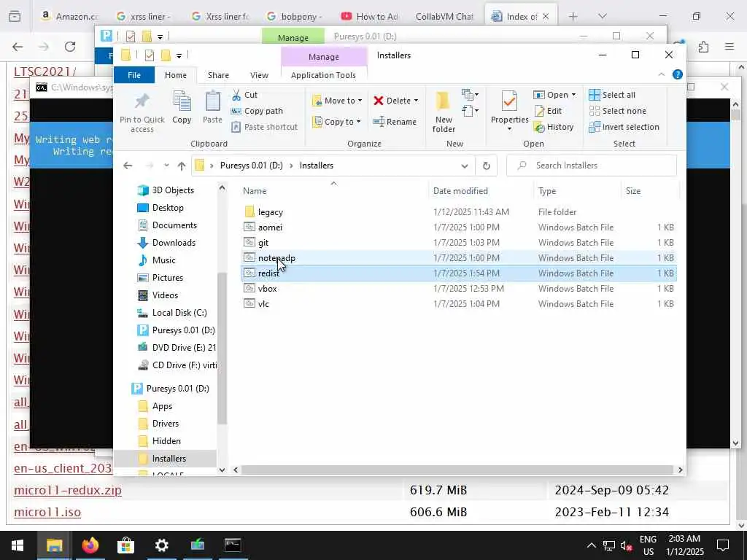Screen dimensions: 747x560
Task: Rename the selected file
Action: (x=395, y=122)
